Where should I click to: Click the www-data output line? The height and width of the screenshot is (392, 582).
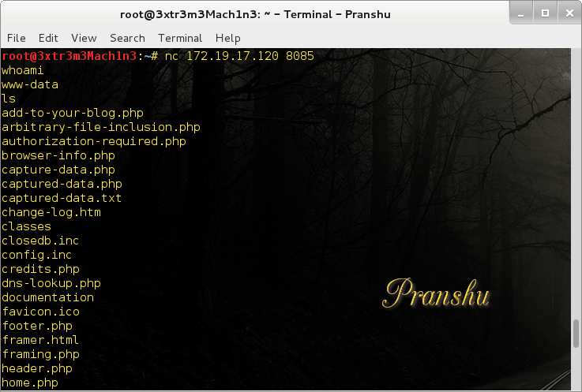(x=30, y=85)
